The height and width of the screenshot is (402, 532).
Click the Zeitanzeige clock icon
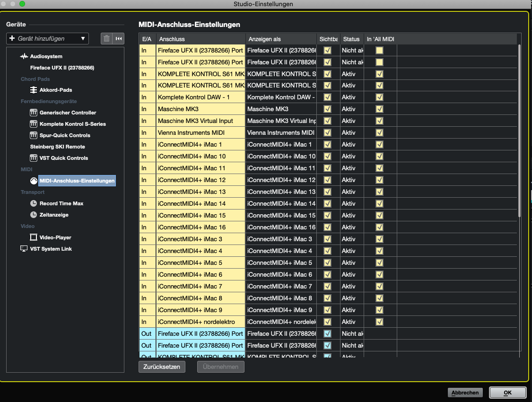[x=34, y=215]
